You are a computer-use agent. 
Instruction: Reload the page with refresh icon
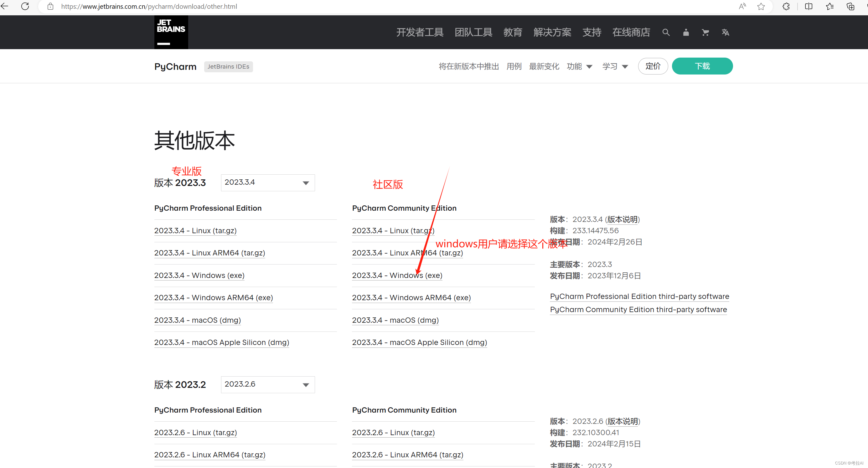tap(25, 6)
